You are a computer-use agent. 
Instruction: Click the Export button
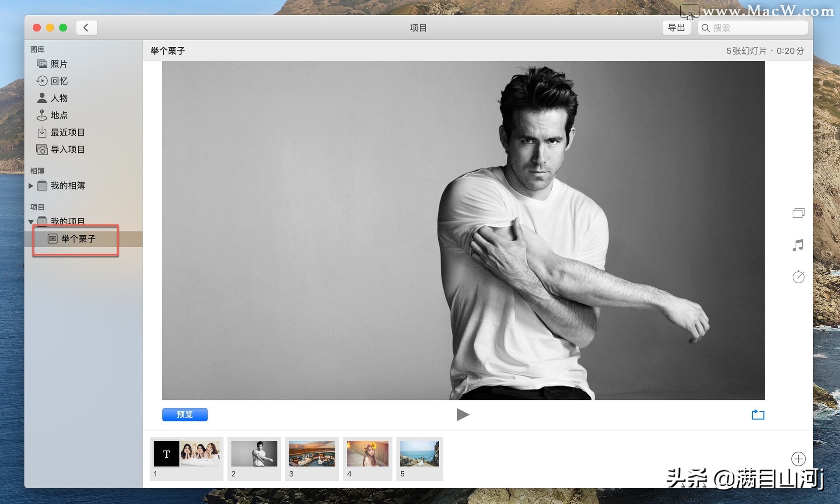pos(676,28)
